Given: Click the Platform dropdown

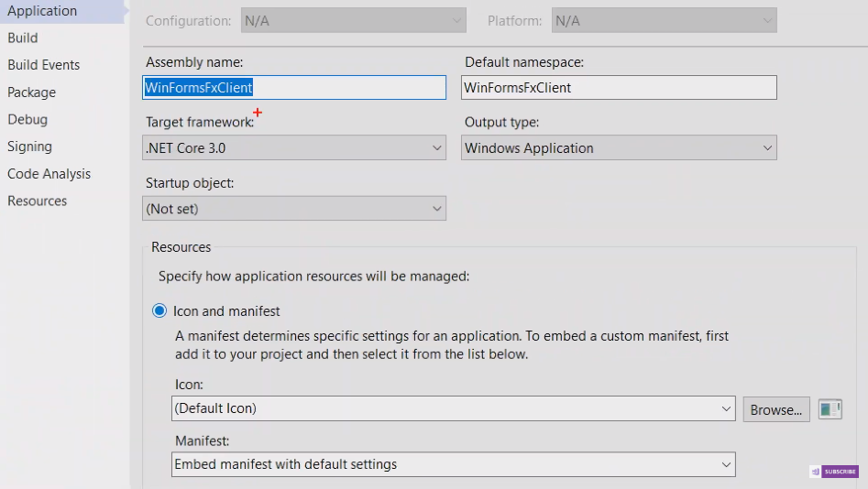Looking at the screenshot, I should click(x=664, y=20).
